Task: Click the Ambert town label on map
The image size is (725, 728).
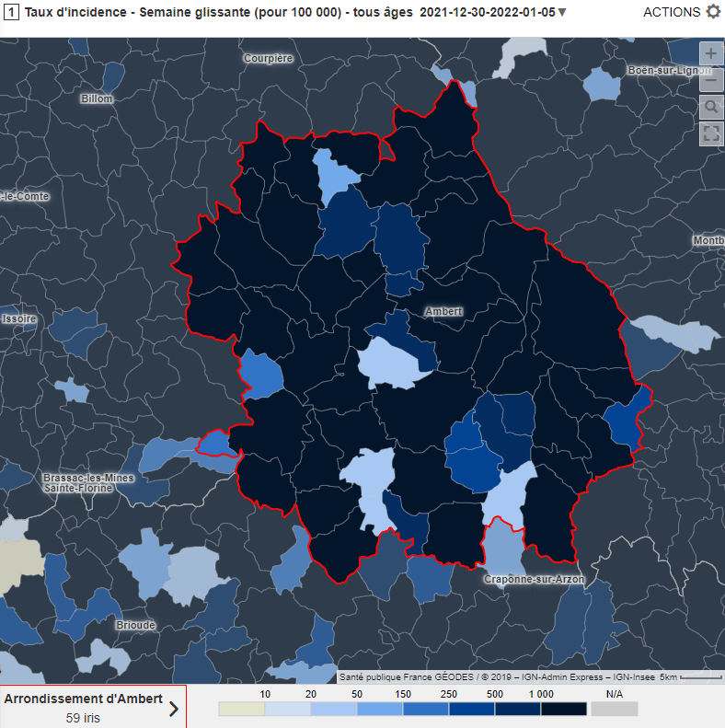Action: (443, 311)
